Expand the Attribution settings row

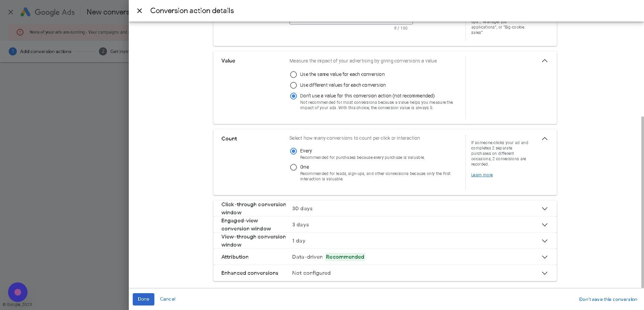pyautogui.click(x=544, y=257)
